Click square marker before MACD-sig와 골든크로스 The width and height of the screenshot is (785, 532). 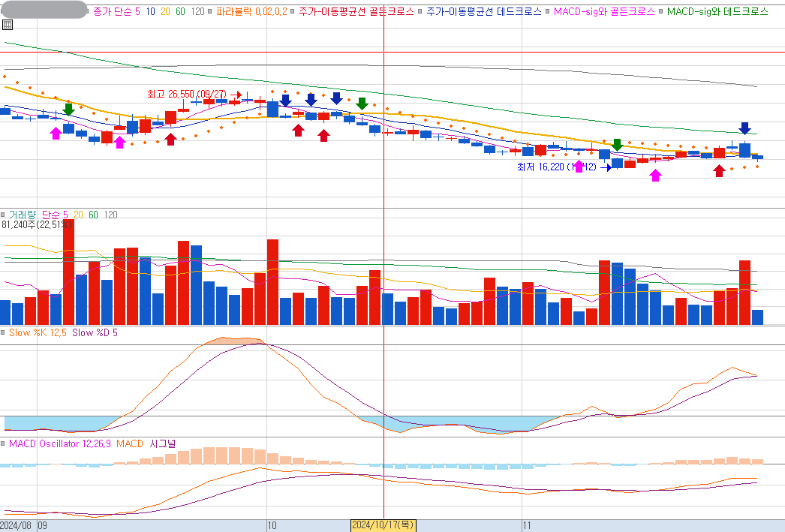(x=548, y=11)
